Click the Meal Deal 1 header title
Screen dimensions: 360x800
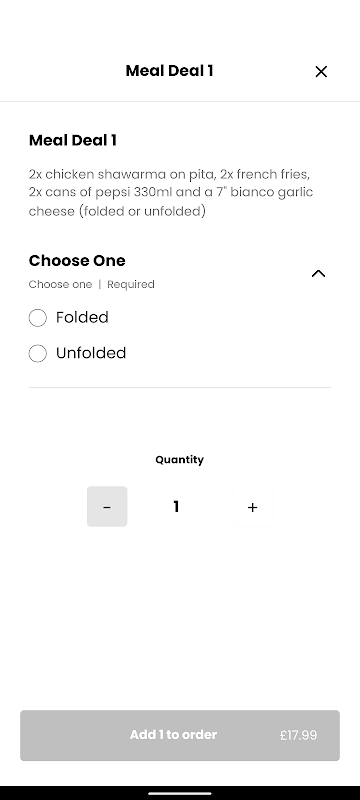coord(169,71)
